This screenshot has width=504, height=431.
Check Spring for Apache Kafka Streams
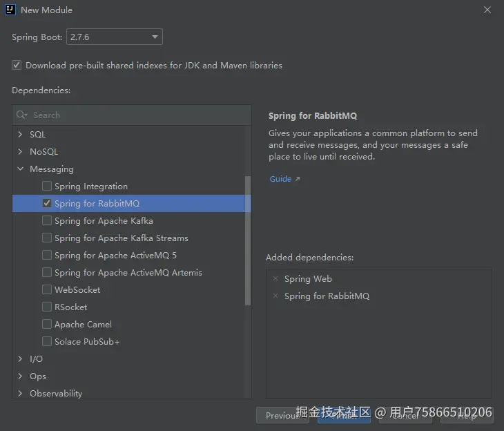[x=47, y=238]
